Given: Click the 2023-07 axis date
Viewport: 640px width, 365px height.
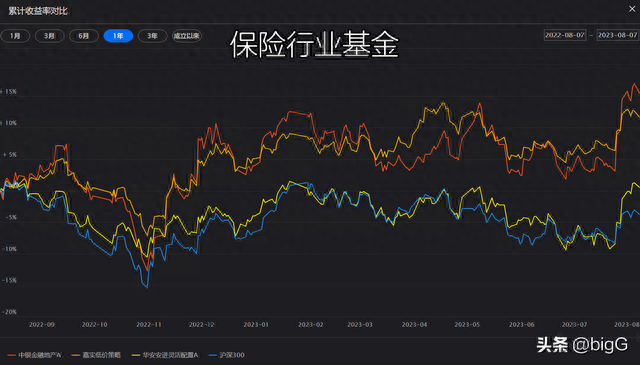Looking at the screenshot, I should click(x=574, y=325).
